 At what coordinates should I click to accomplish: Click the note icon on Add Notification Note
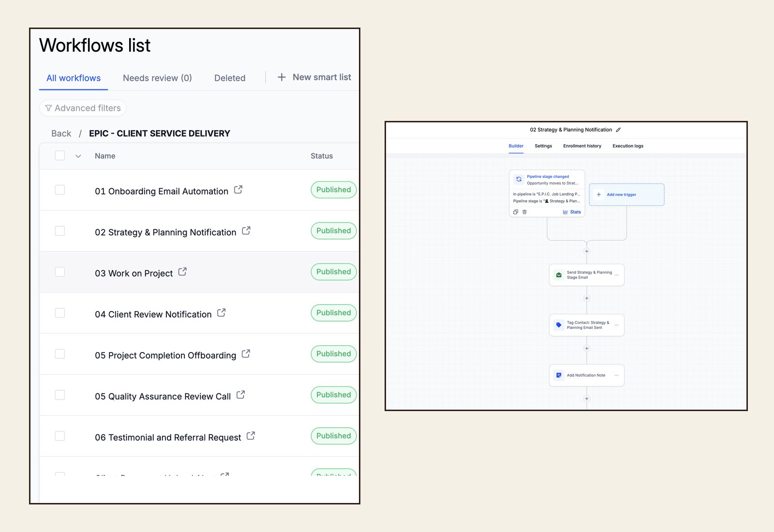(559, 375)
